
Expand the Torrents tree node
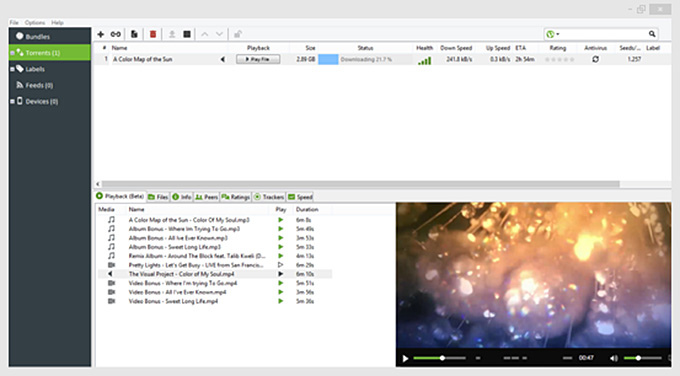12,53
